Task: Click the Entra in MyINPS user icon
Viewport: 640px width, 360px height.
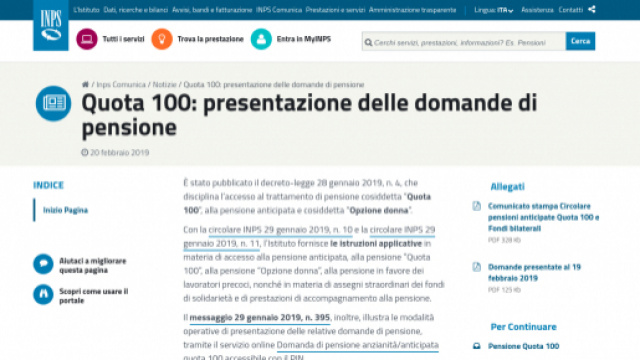Action: (261, 39)
